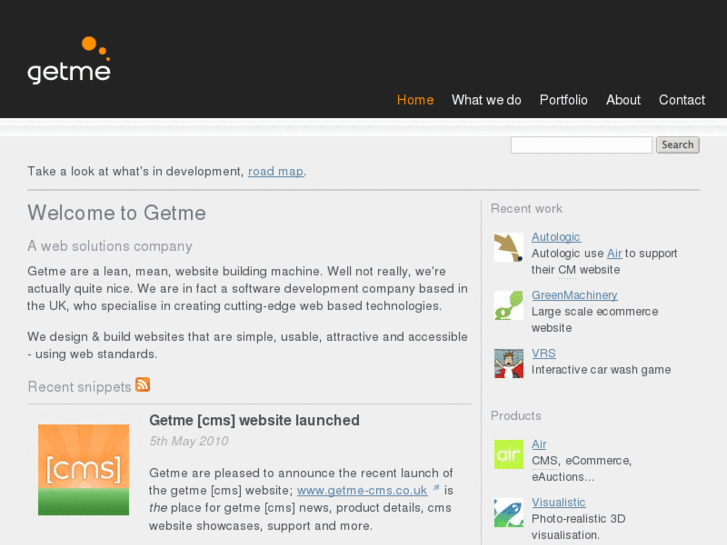Viewport: 727px width, 545px height.
Task: Click 'Large scale ecommerce website' description
Action: (x=595, y=320)
